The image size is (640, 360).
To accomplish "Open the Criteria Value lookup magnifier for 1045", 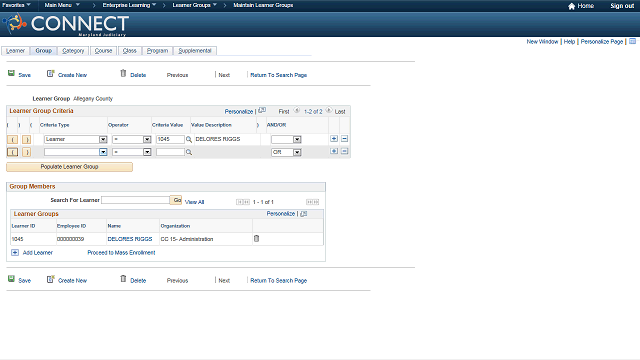I will (189, 140).
